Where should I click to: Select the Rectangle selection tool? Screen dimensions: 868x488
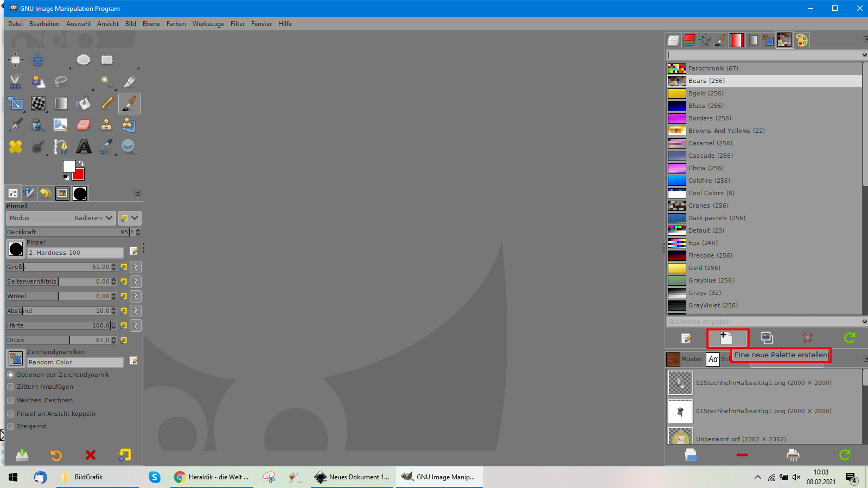(x=107, y=60)
